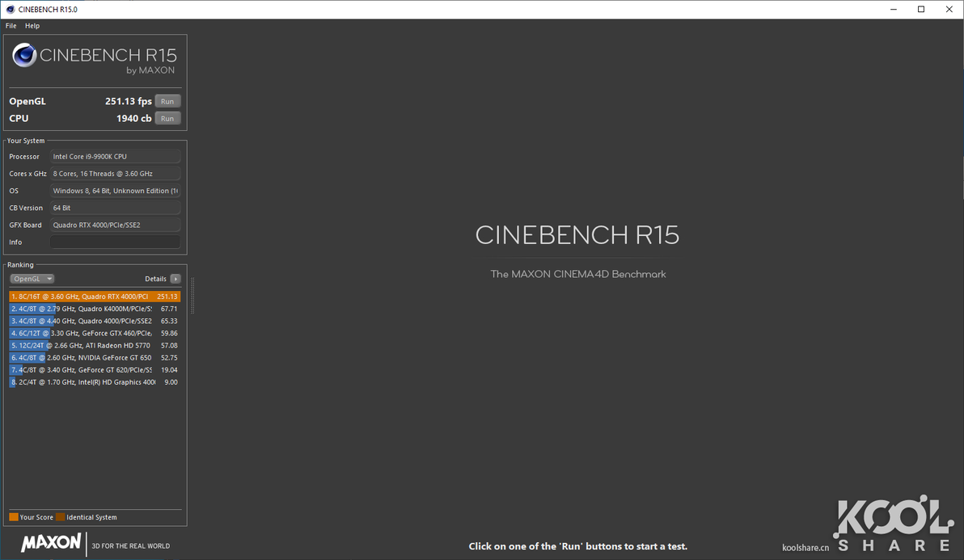
Task: Click the Cores x GHz field
Action: pos(115,174)
